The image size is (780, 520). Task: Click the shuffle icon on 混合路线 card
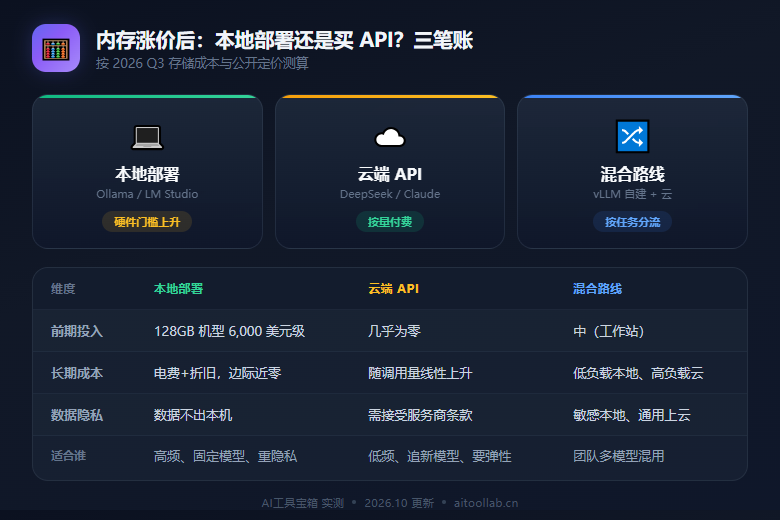pyautogui.click(x=632, y=136)
